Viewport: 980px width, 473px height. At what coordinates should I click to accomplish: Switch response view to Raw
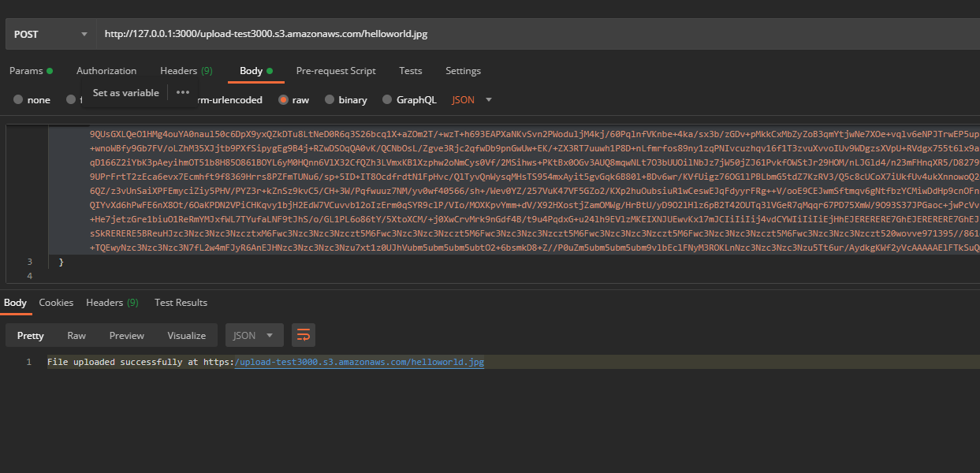tap(76, 335)
